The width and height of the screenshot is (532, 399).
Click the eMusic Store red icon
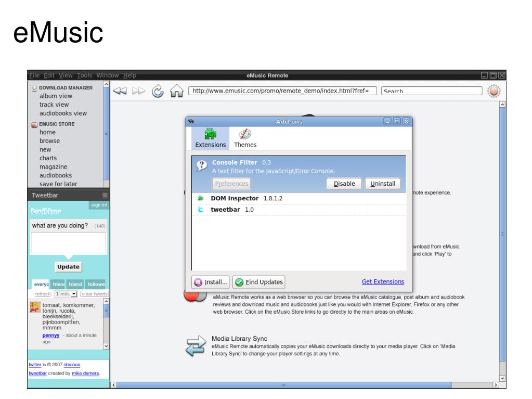coord(34,124)
